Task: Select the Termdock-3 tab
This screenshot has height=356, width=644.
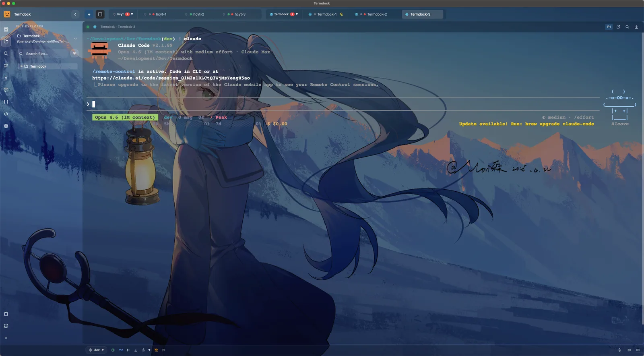Action: (422, 14)
